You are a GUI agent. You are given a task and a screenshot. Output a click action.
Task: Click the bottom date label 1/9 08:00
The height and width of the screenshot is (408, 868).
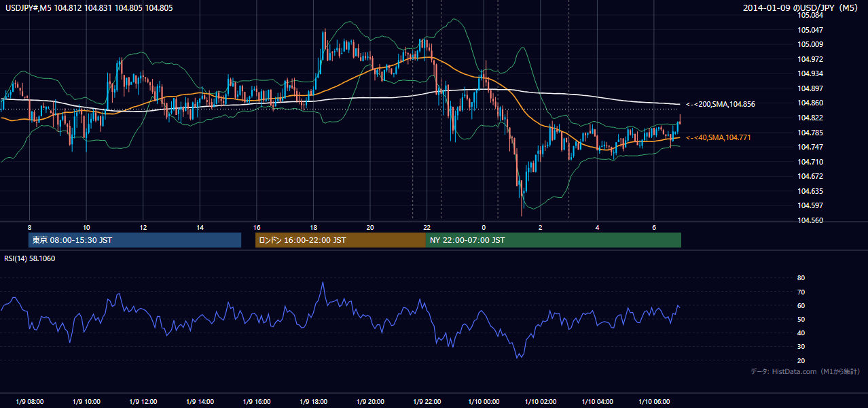(x=29, y=402)
